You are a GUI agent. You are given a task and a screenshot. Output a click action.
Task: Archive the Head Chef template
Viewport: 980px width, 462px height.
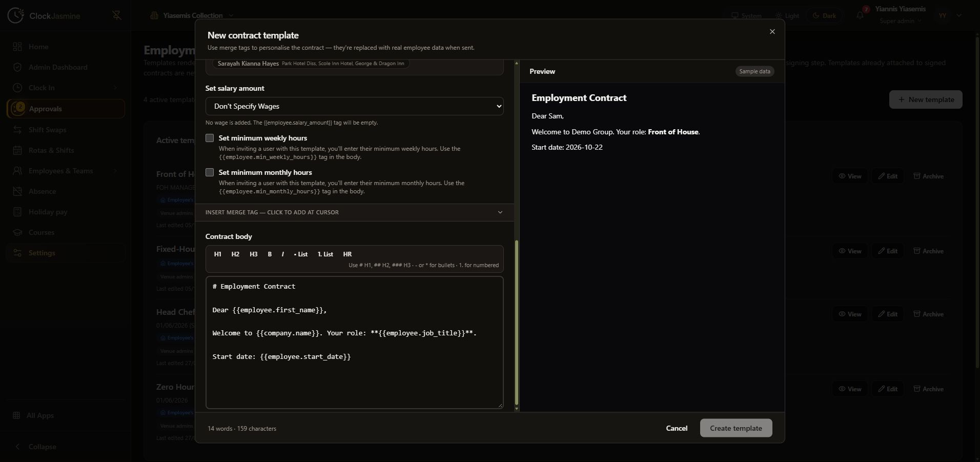tap(928, 314)
